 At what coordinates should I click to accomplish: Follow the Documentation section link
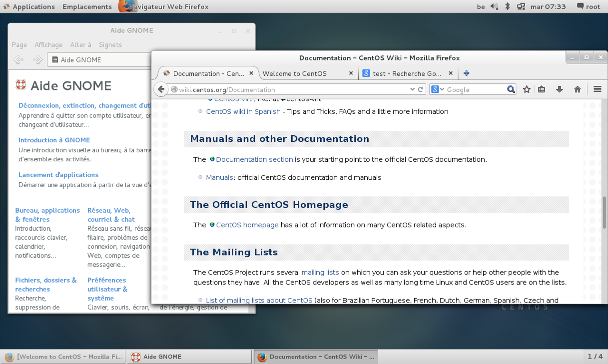click(254, 159)
